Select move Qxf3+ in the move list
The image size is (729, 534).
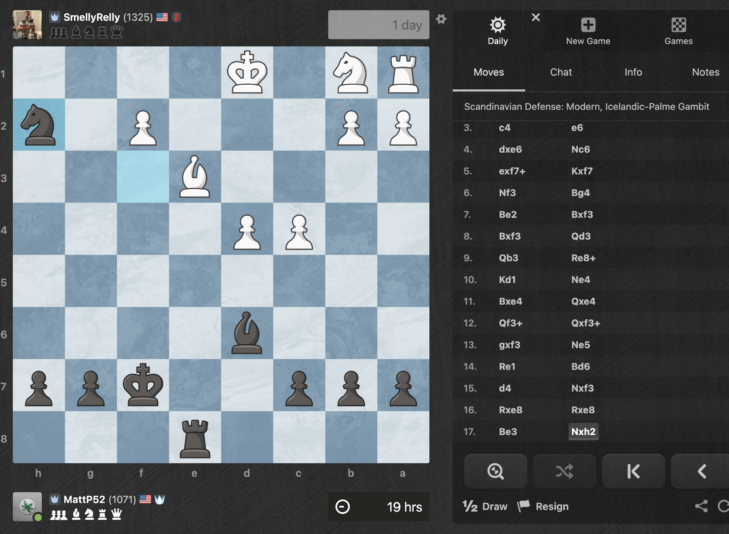point(585,323)
